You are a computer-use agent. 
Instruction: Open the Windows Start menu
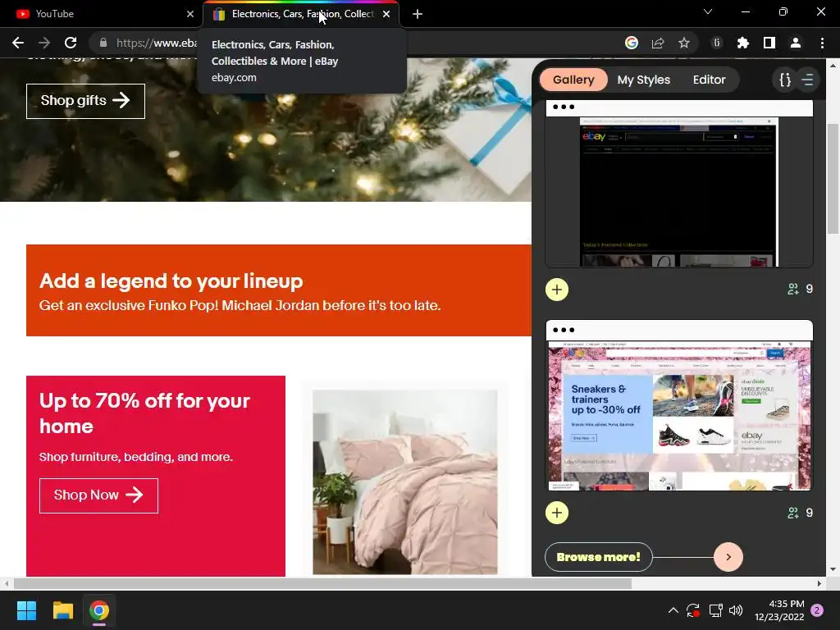point(26,610)
